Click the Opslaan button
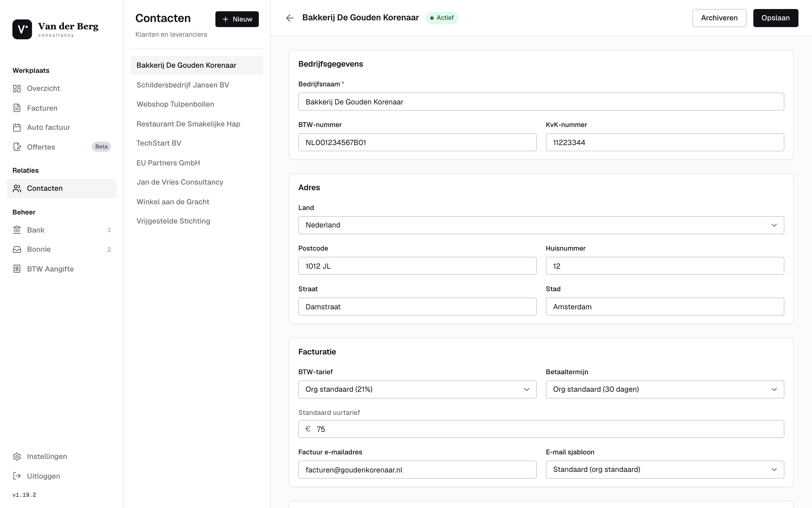 click(x=775, y=18)
